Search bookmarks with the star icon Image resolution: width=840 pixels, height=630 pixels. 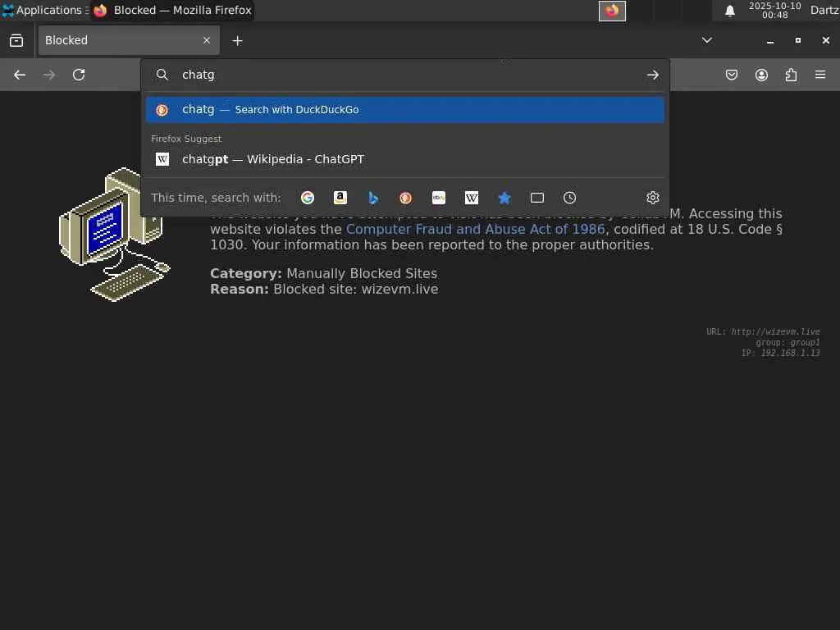[504, 198]
